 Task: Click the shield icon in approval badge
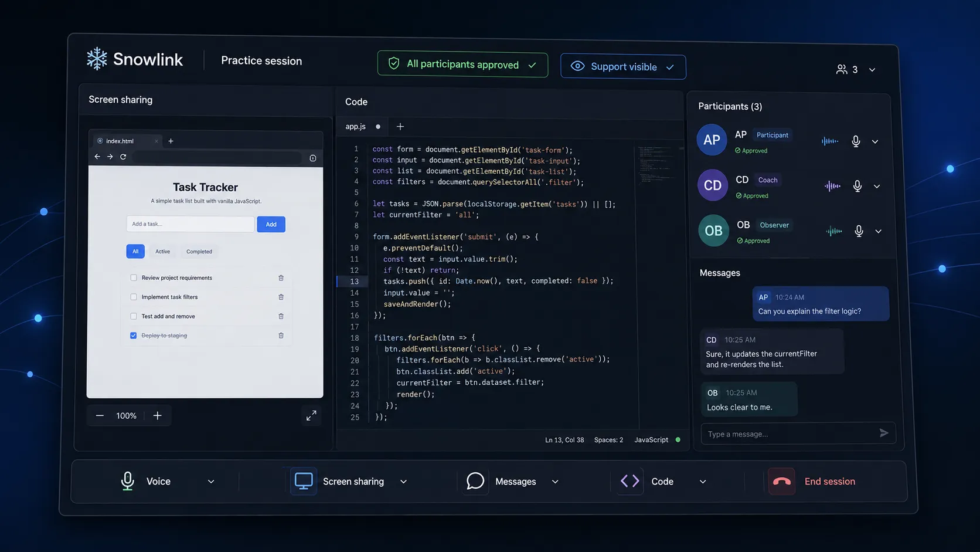394,63
